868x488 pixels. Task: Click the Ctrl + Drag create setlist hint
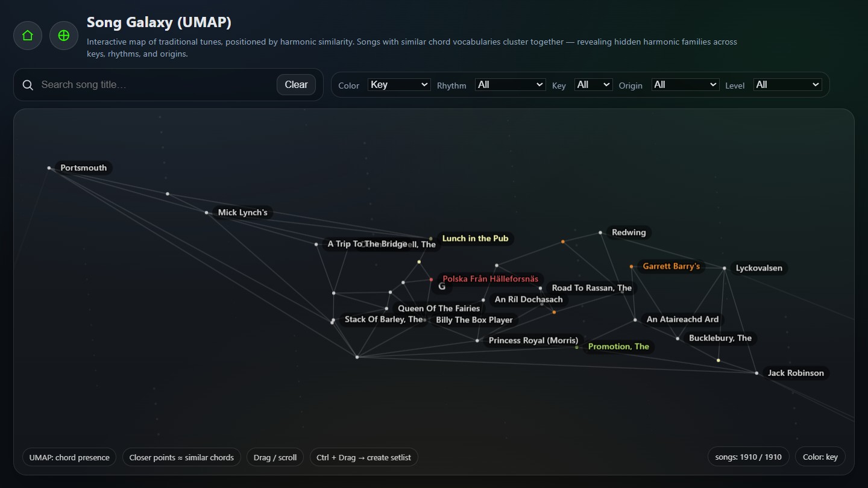click(x=363, y=457)
